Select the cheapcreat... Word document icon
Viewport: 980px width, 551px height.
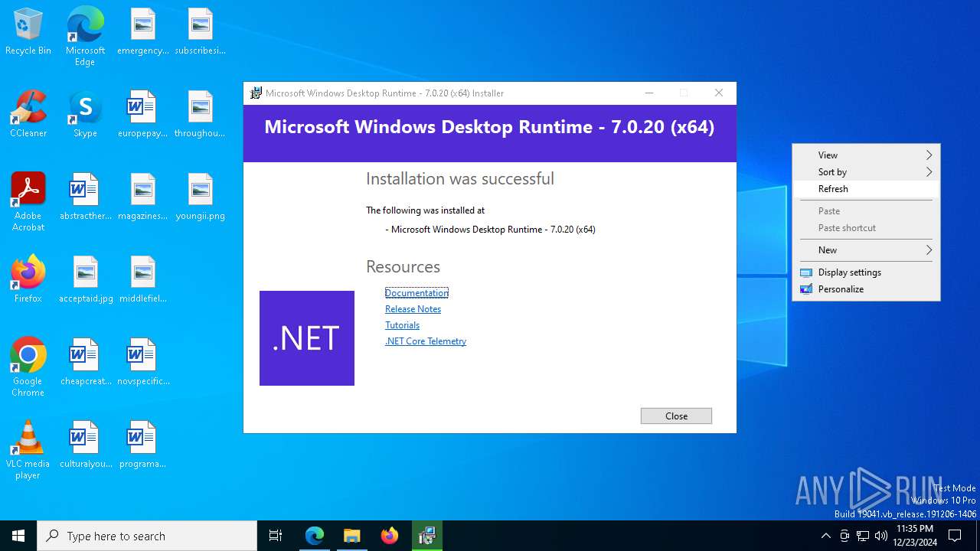tap(85, 363)
